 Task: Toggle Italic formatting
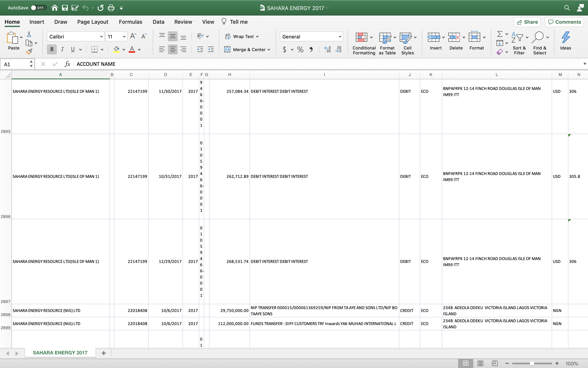pyautogui.click(x=62, y=49)
